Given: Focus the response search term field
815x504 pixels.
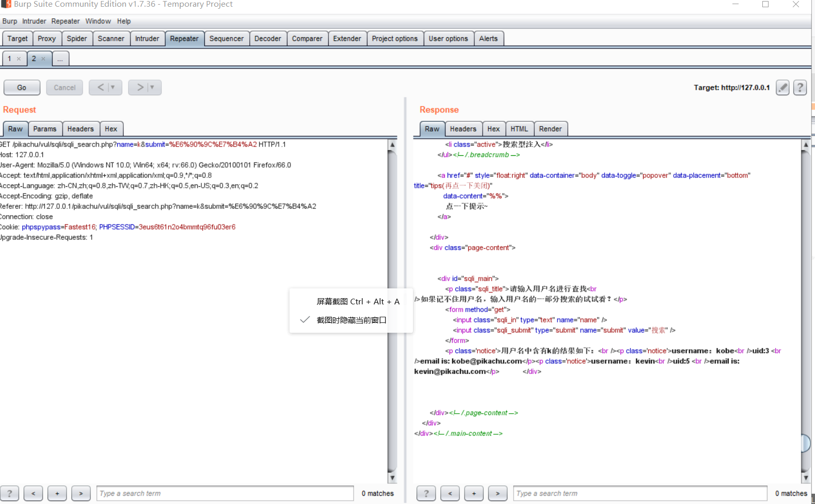Looking at the screenshot, I should (640, 494).
